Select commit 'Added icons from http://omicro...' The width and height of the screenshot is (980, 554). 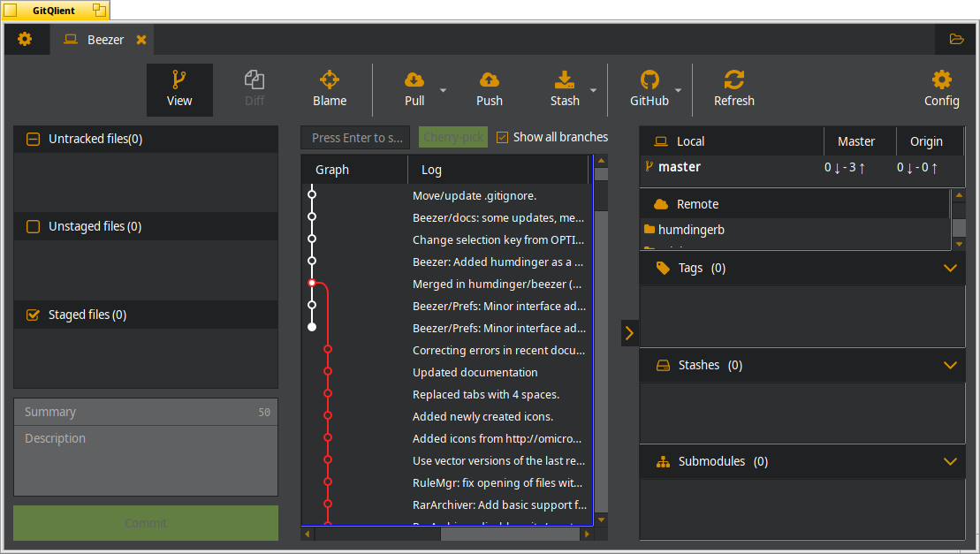tap(497, 438)
